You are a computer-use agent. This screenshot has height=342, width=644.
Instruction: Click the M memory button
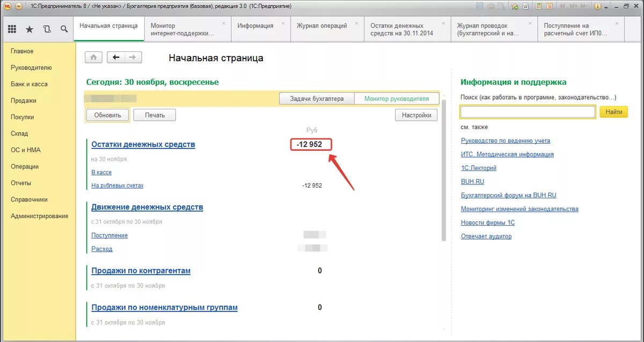[x=562, y=6]
